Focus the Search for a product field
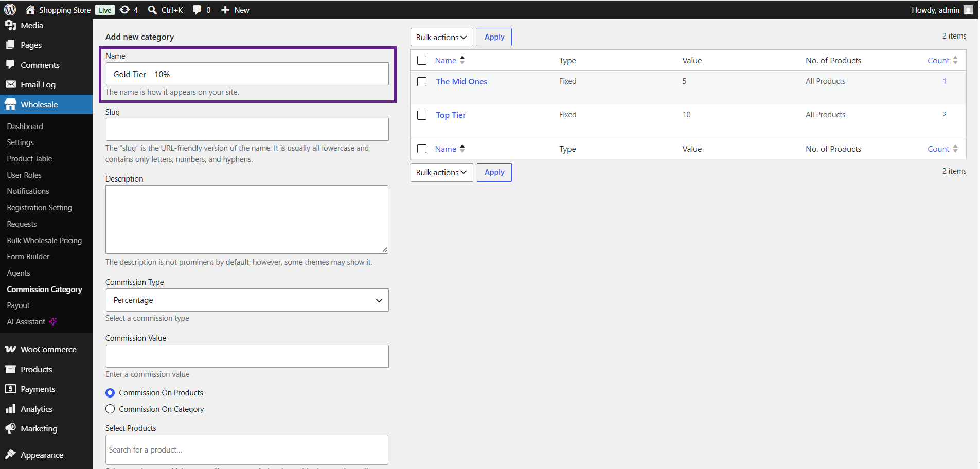 point(247,450)
